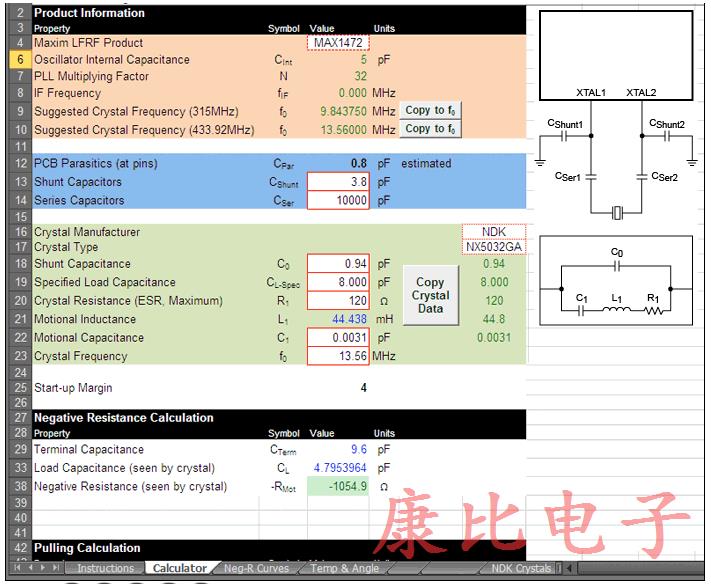This screenshot has width=711, height=584.
Task: Click the Crystal Frequency 13.56 input cell
Action: point(338,356)
